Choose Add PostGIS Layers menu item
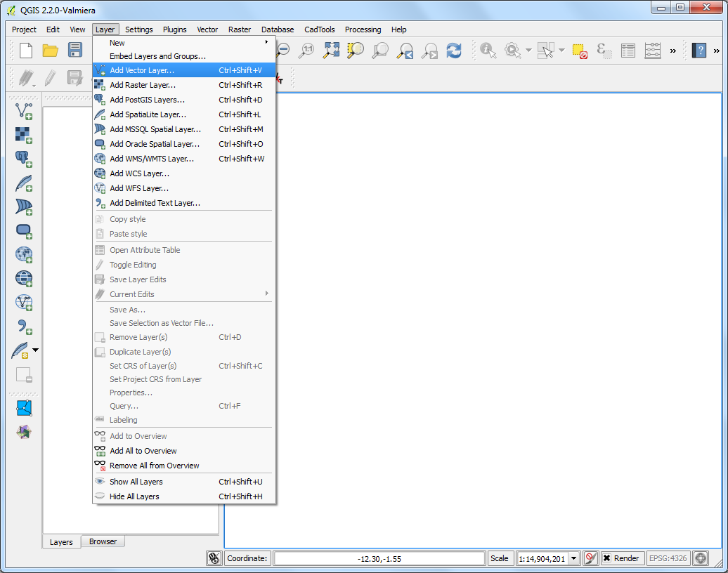 (184, 100)
